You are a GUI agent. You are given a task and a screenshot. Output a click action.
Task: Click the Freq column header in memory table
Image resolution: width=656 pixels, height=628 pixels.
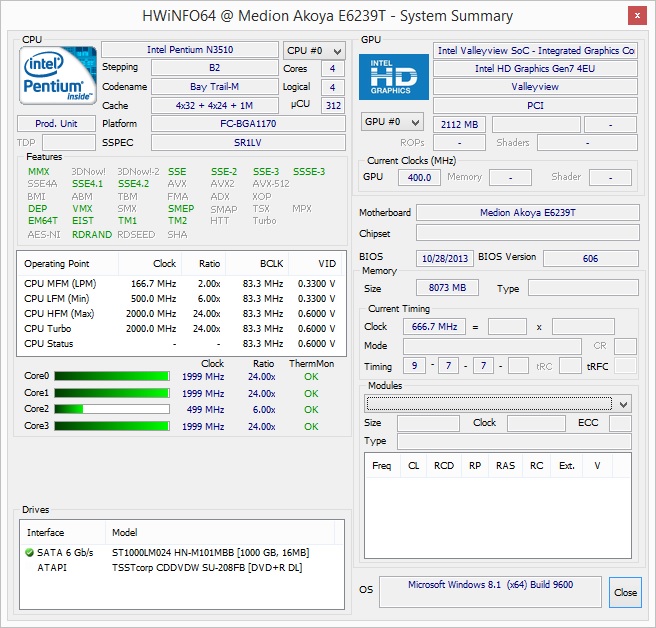[x=382, y=466]
